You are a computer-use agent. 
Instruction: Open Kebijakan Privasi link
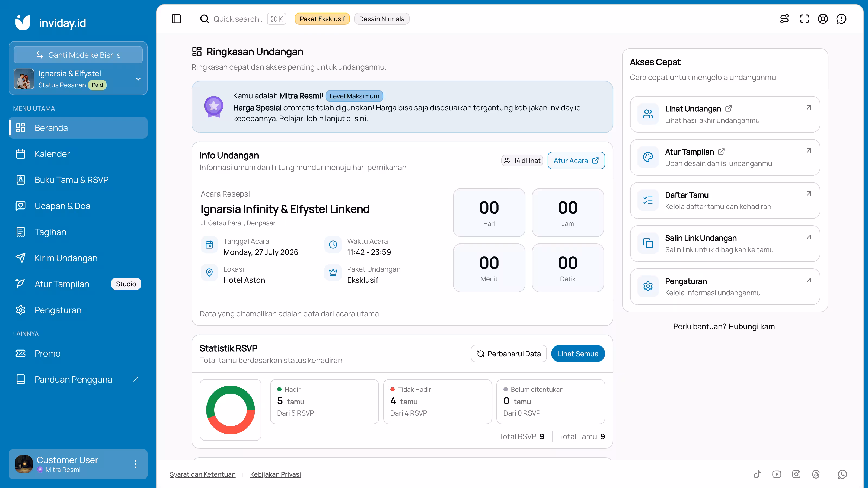coord(275,474)
